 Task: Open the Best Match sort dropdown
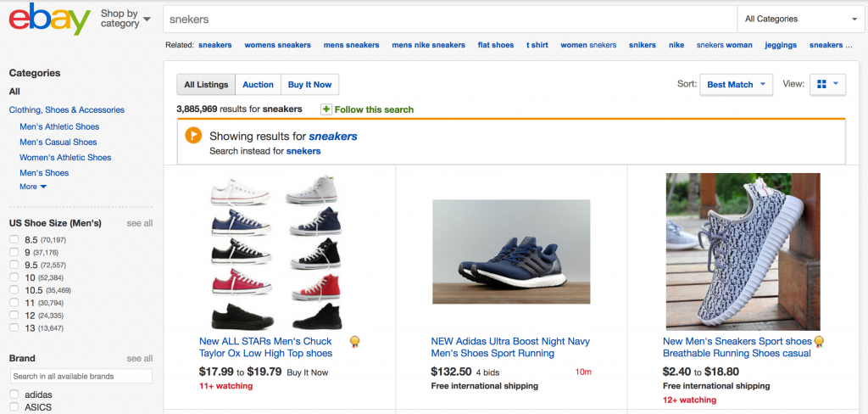point(736,84)
